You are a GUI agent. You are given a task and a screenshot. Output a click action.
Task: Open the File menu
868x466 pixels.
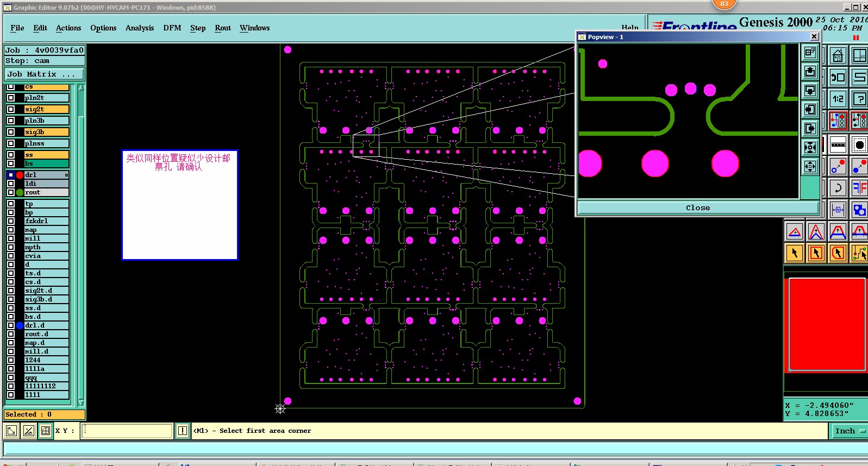click(17, 28)
